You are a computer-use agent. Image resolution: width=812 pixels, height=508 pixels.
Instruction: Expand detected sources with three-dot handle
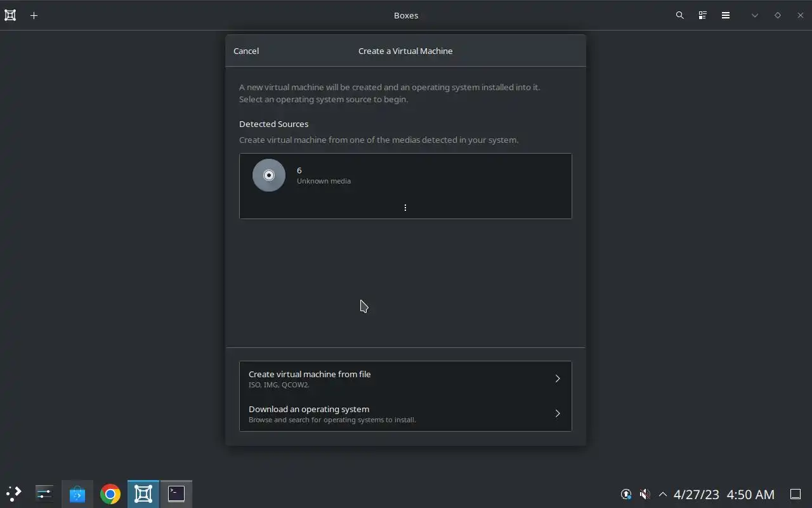pyautogui.click(x=405, y=208)
